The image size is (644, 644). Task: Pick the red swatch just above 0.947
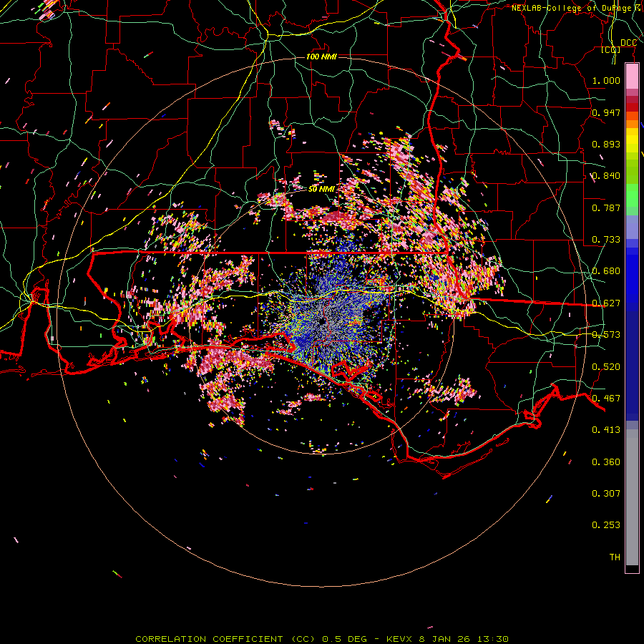(x=632, y=107)
